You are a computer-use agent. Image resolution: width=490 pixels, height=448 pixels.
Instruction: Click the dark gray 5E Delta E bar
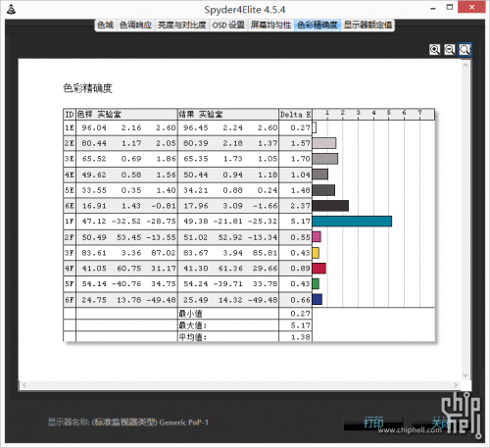tap(323, 190)
